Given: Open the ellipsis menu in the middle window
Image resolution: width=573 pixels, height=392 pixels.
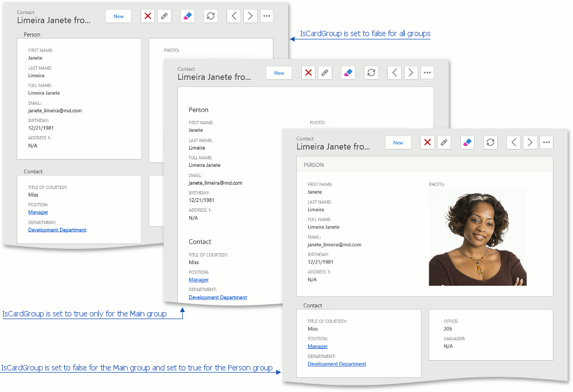Looking at the screenshot, I should point(427,73).
